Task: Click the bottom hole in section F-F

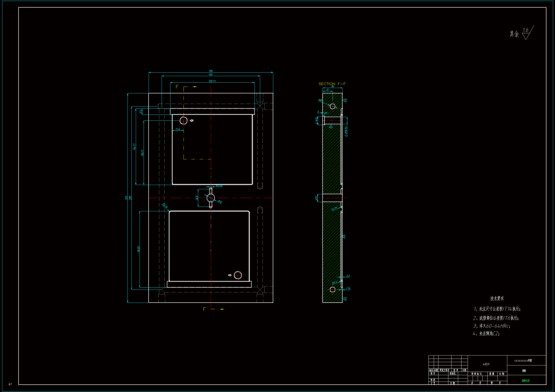Action: 333,289
